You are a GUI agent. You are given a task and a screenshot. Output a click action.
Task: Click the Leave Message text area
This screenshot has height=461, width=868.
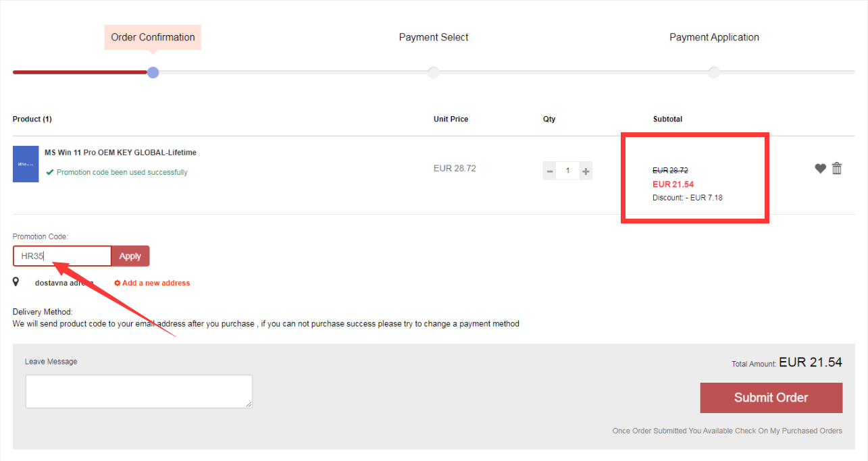coord(139,391)
